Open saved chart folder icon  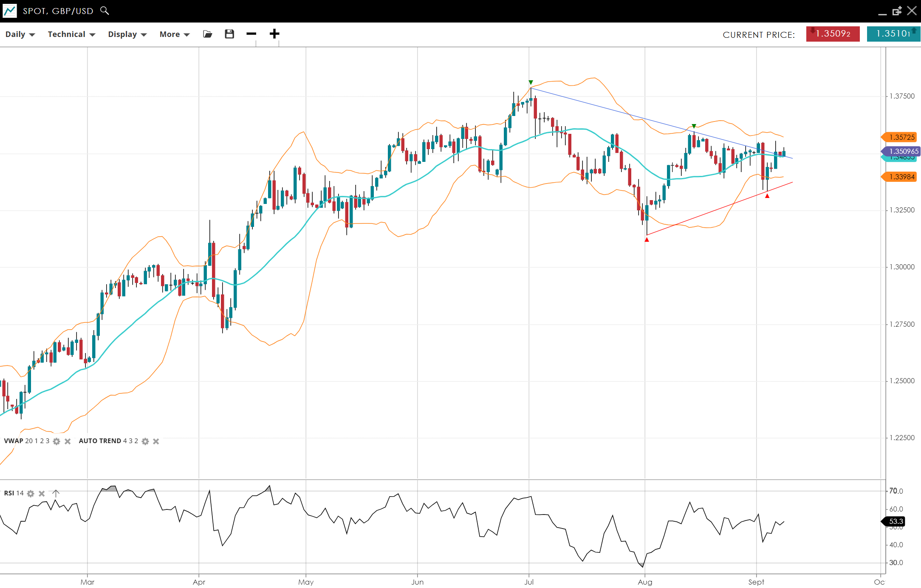pos(207,34)
